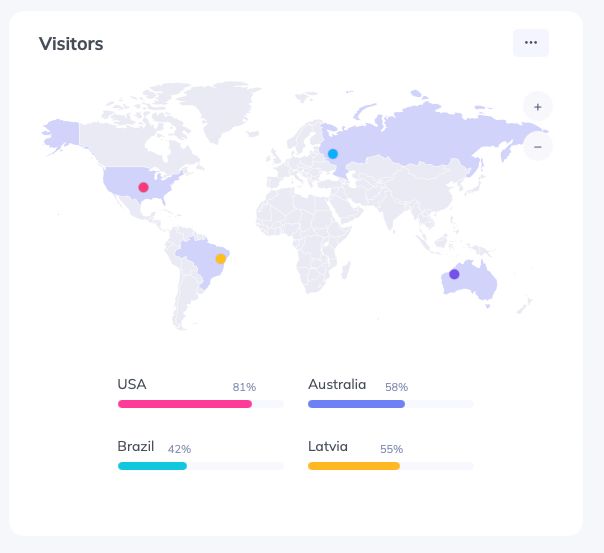The height and width of the screenshot is (553, 604).
Task: Select the purple marker on Australia
Action: pos(454,274)
